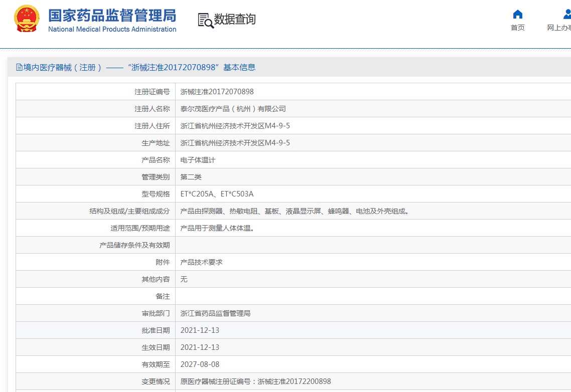Click 生效日期 label
The width and height of the screenshot is (571, 392).
[x=156, y=347]
